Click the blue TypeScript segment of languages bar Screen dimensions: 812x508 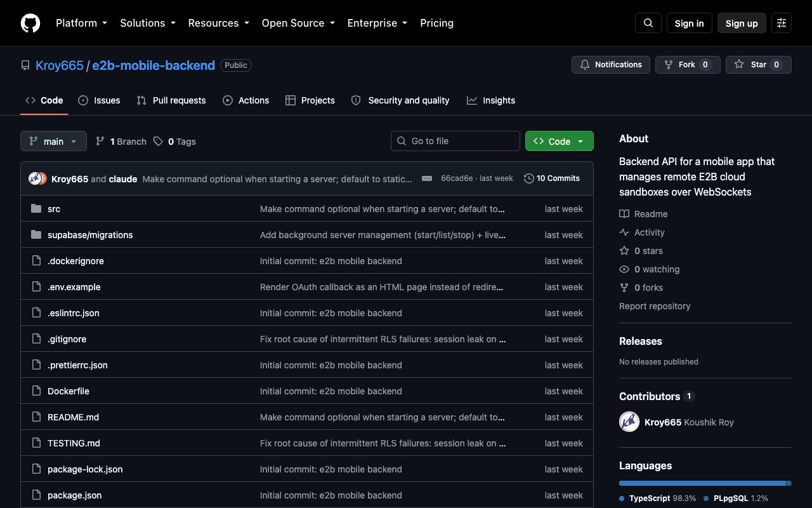tap(703, 483)
